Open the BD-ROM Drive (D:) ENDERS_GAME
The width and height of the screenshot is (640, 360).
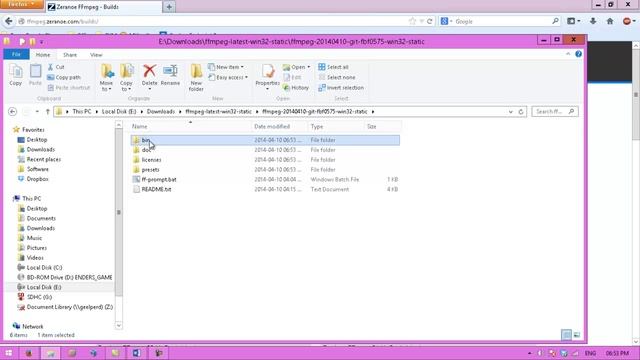pos(65,277)
